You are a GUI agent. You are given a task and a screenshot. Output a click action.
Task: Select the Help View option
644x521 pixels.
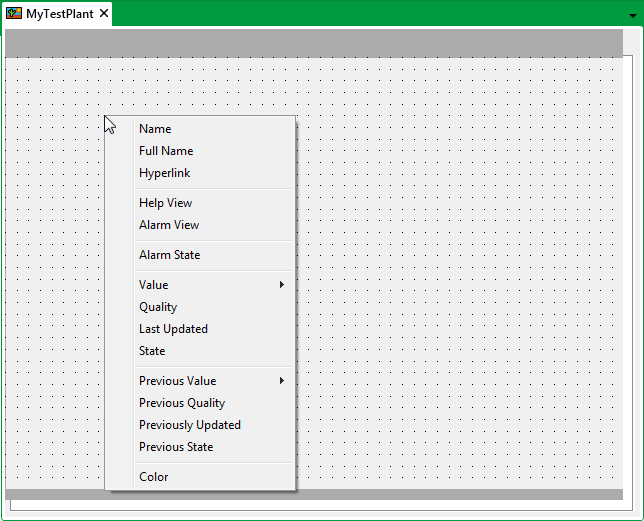click(x=165, y=203)
